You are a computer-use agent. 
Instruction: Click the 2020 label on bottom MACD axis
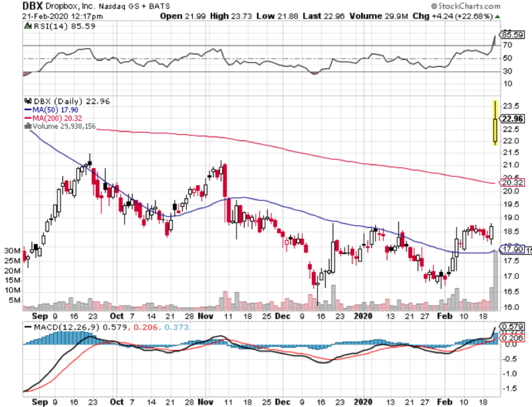(363, 402)
